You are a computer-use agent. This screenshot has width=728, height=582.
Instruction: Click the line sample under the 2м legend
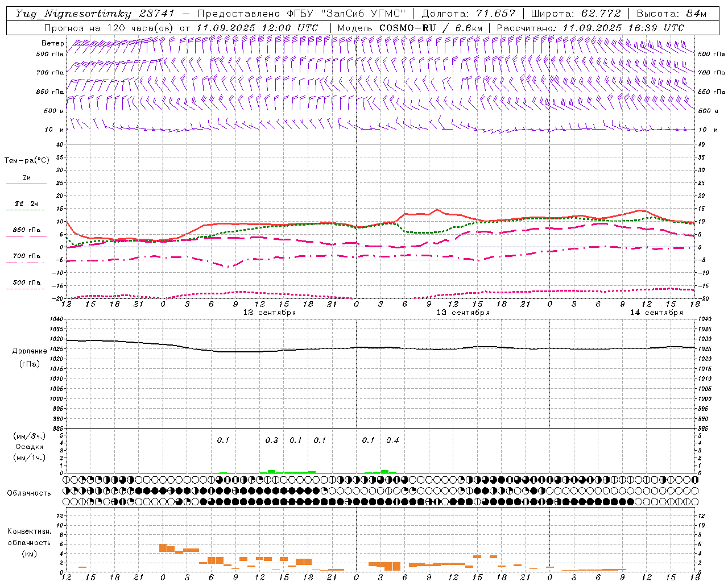click(26, 184)
